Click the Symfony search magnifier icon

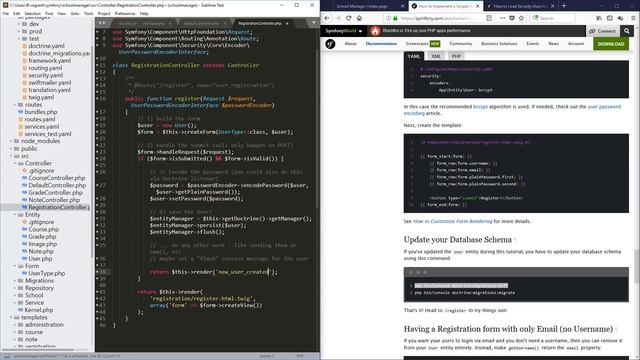[627, 31]
